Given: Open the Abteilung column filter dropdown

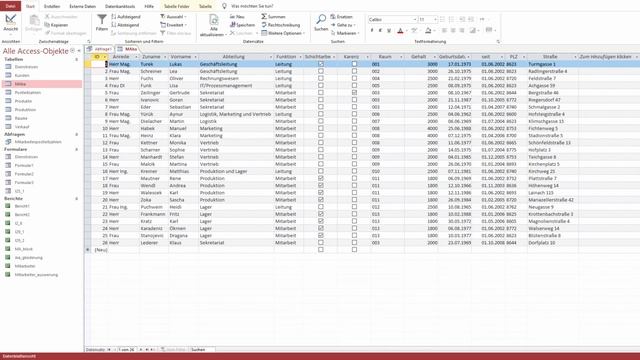Looking at the screenshot, I should (x=271, y=57).
